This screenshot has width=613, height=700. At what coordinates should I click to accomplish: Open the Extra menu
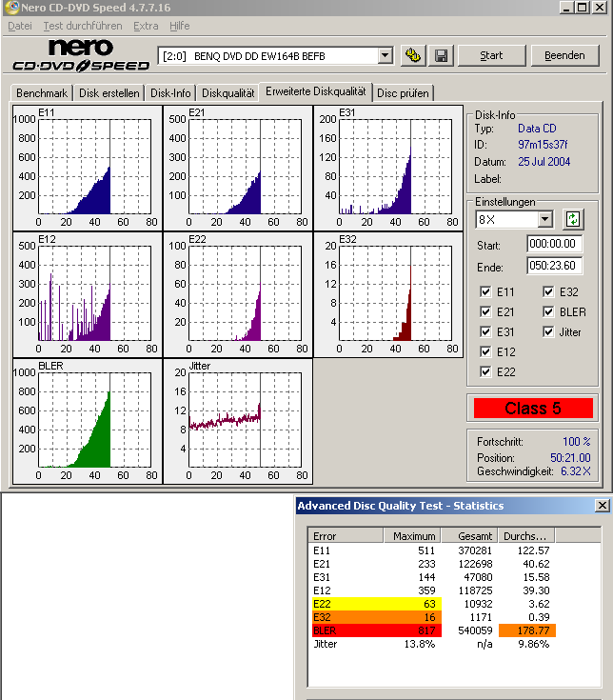click(146, 26)
